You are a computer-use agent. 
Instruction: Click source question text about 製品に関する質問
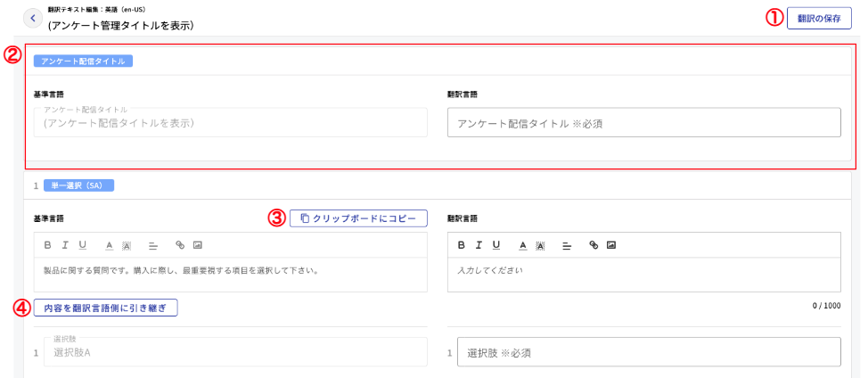[x=184, y=271]
